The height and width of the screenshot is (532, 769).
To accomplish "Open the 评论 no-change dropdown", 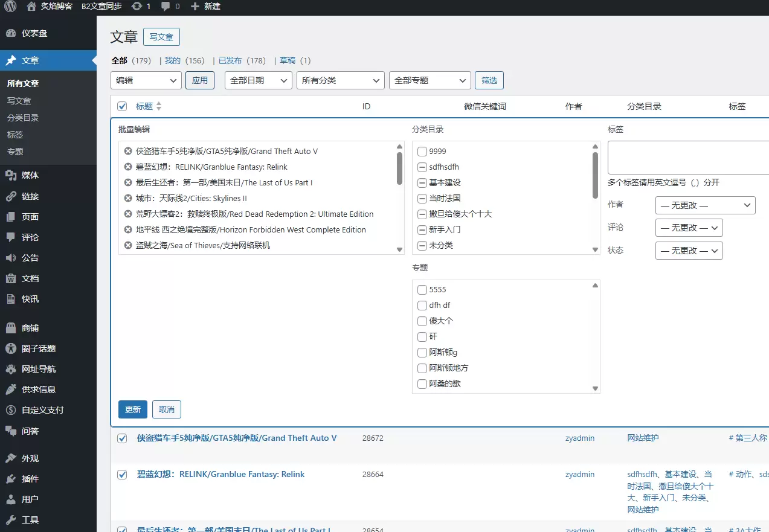I will point(689,228).
